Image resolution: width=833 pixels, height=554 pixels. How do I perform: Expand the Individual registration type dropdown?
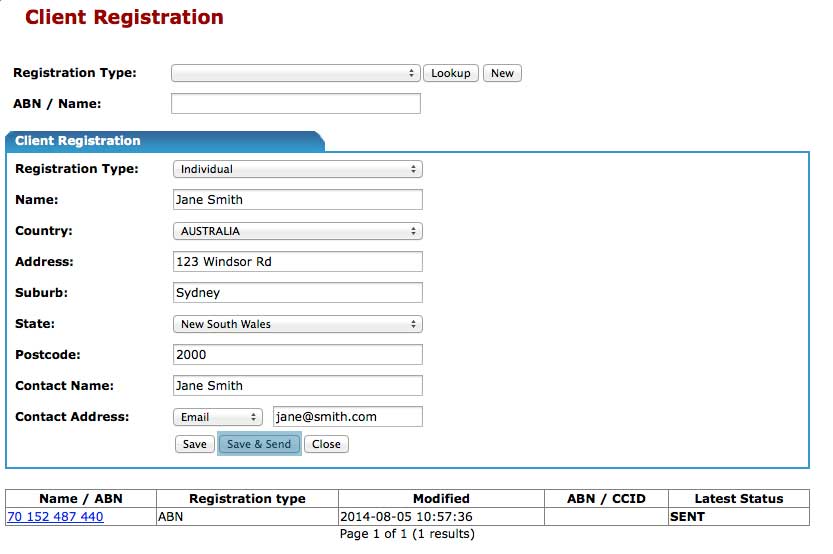297,169
